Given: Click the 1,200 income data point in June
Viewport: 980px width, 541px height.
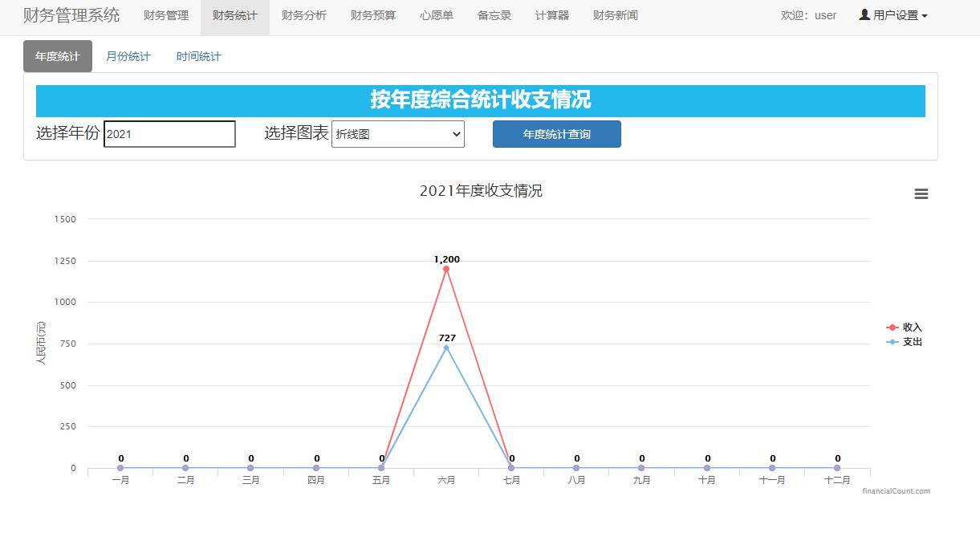Looking at the screenshot, I should pyautogui.click(x=446, y=270).
